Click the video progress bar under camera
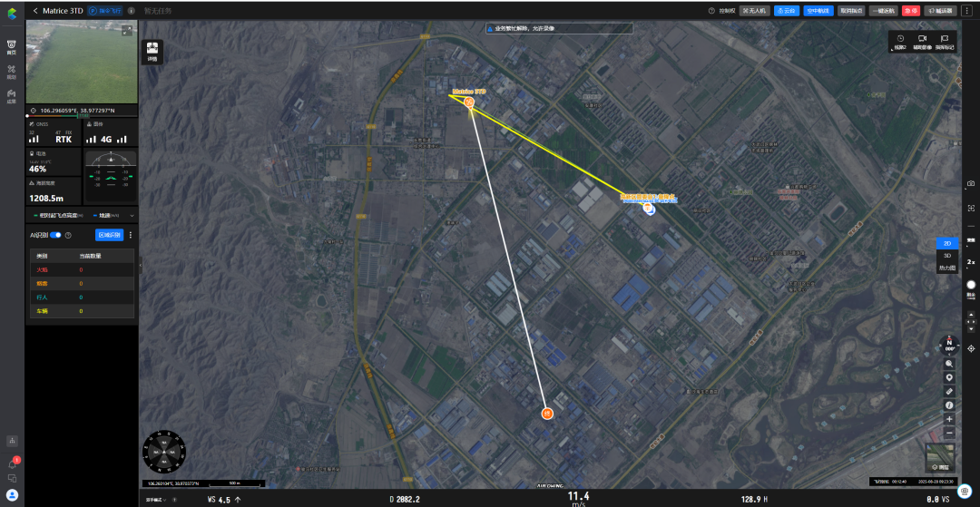The width and height of the screenshot is (980, 507). pos(82,116)
